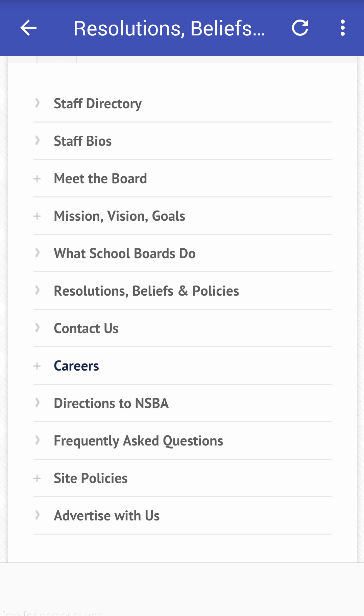Click chevron beside Staff Directory

pos(37,103)
